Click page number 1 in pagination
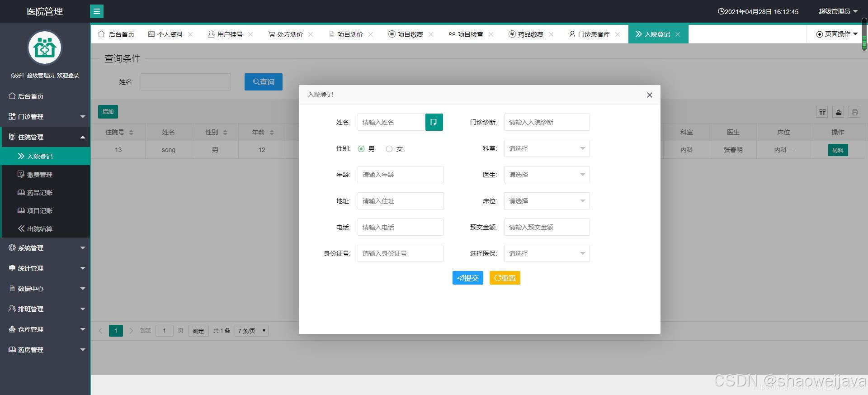 pyautogui.click(x=116, y=331)
